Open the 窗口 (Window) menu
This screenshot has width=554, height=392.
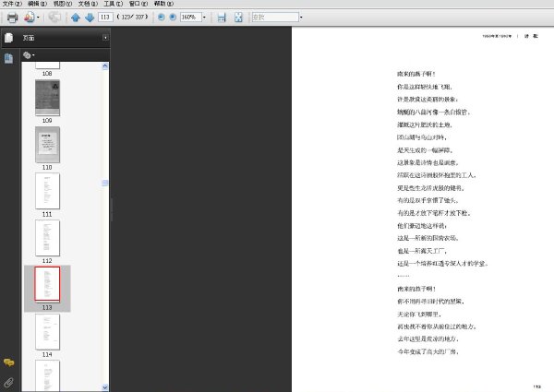pos(138,4)
